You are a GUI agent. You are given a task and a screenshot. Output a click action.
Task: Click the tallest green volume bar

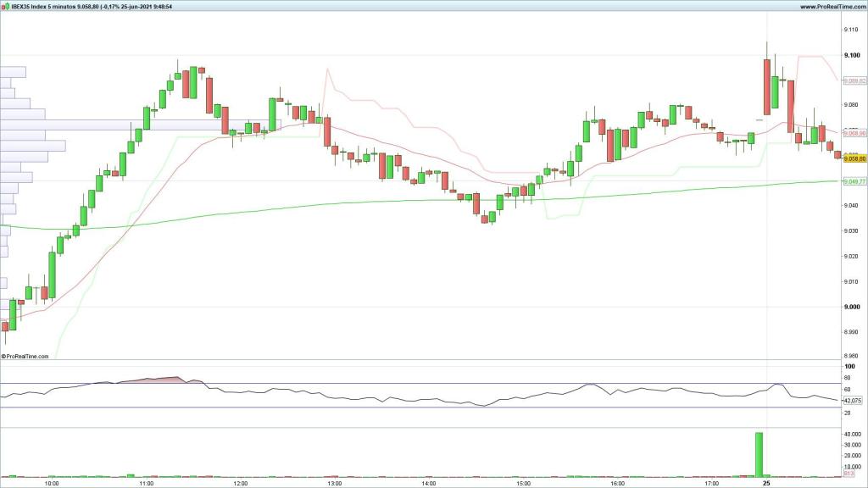tap(759, 453)
